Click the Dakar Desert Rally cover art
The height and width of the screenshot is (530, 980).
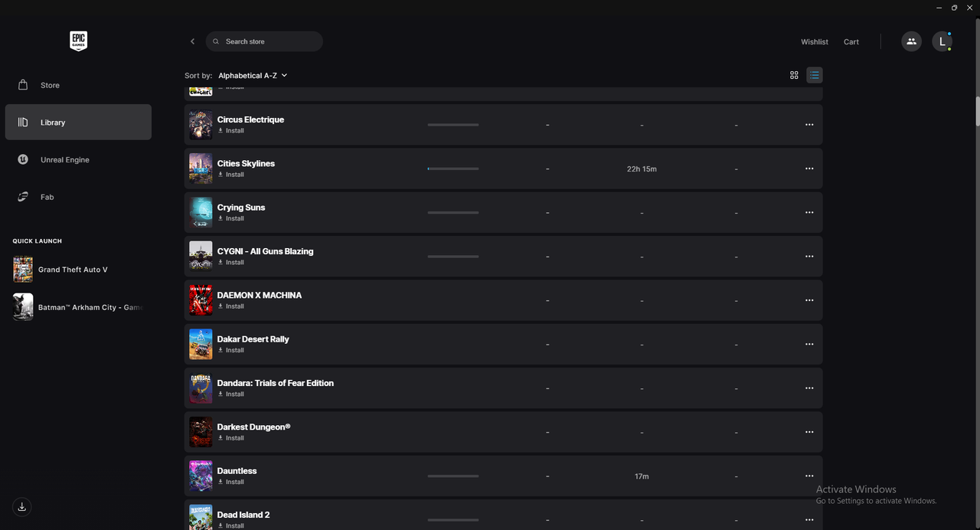201,345
